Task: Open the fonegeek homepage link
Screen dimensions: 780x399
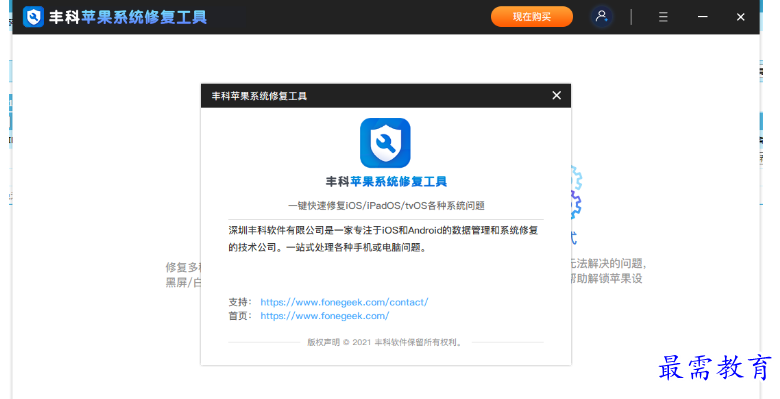Action: click(x=325, y=316)
